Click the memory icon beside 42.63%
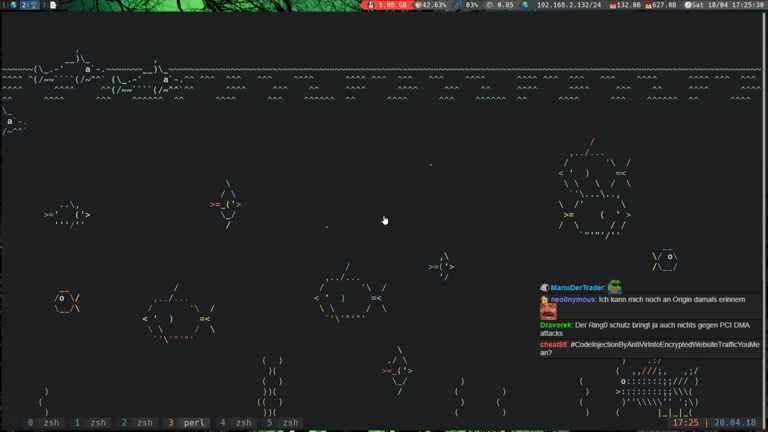Image resolution: width=768 pixels, height=432 pixels. point(418,5)
